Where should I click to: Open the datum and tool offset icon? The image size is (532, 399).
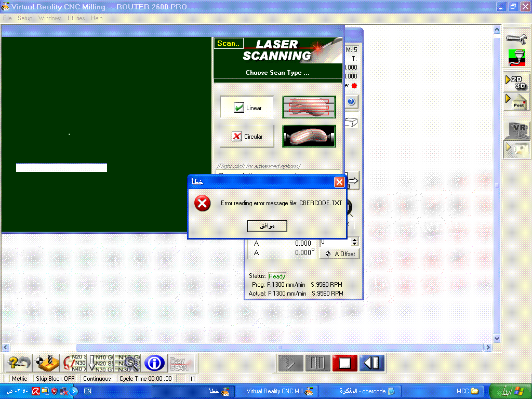[47, 363]
